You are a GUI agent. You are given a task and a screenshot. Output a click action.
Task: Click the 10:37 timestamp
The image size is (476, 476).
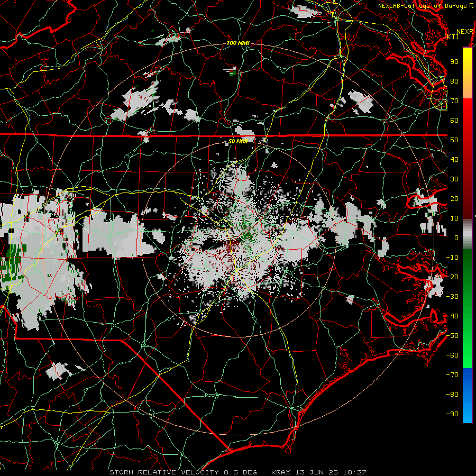point(354,472)
